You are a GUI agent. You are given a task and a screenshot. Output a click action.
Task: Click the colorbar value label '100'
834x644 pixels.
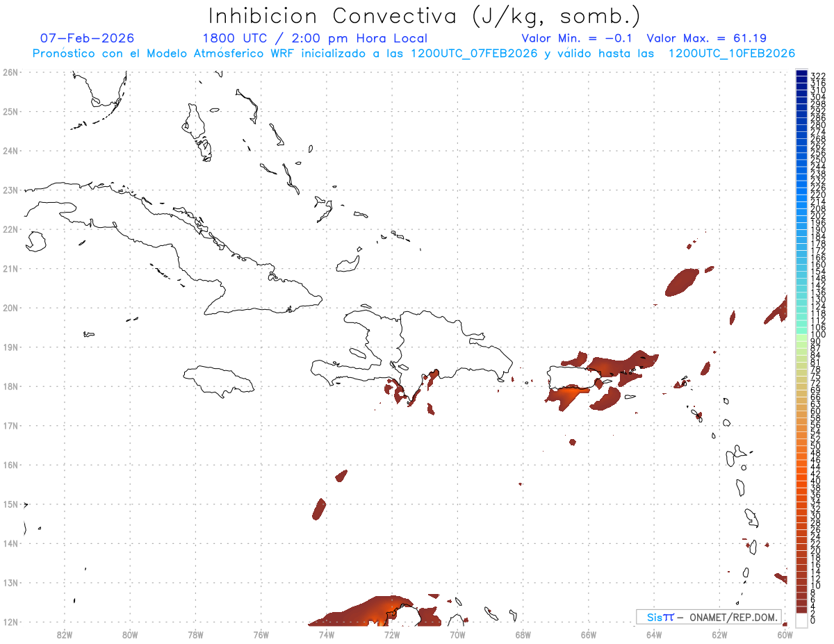(x=817, y=335)
